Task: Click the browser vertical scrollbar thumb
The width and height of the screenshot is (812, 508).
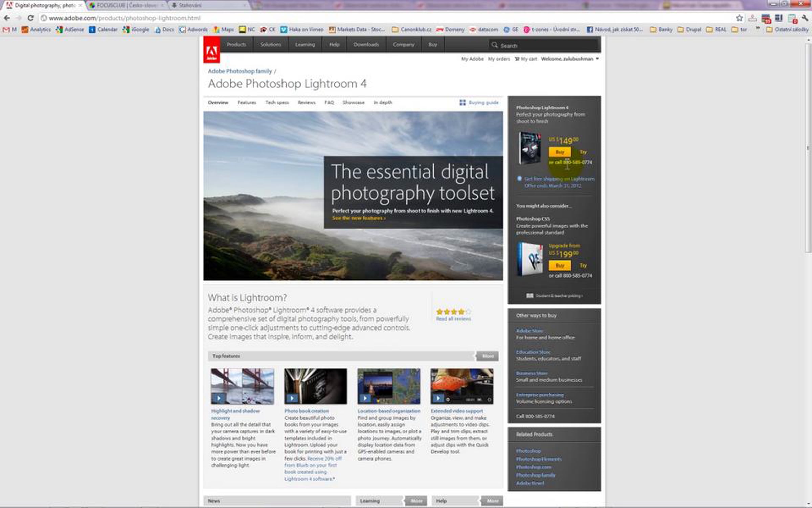Action: [x=808, y=147]
